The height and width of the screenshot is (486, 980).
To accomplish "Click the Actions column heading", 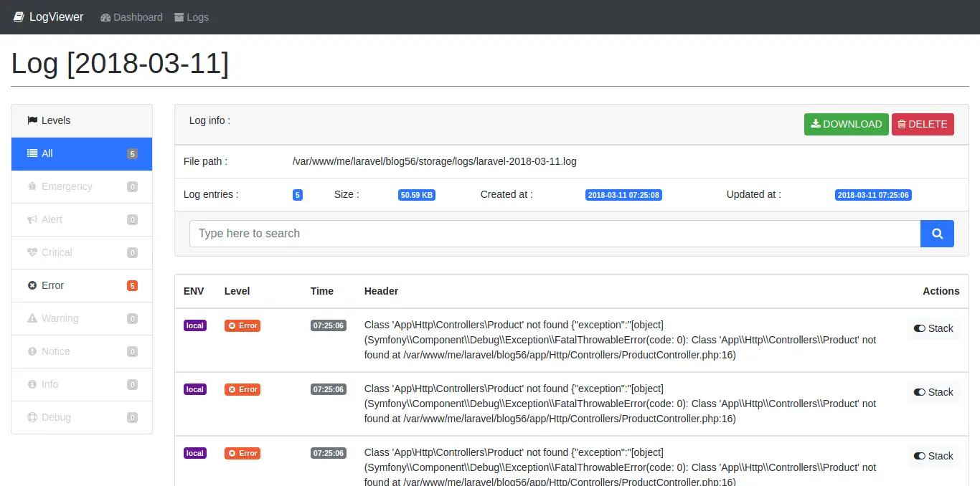I will point(941,291).
